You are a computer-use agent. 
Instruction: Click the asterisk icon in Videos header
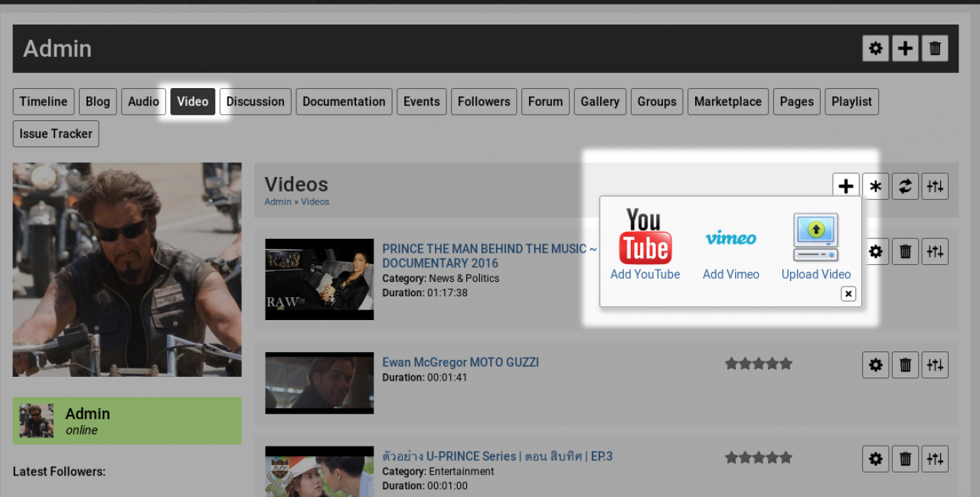point(876,186)
